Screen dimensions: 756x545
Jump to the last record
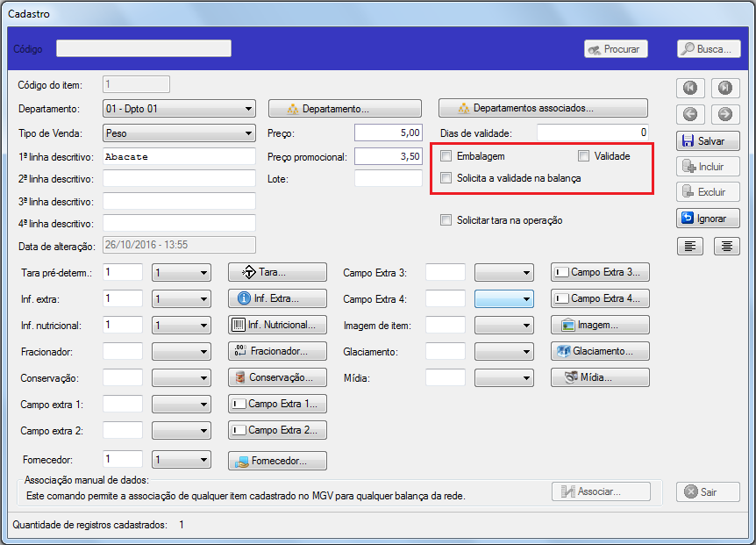coord(724,87)
